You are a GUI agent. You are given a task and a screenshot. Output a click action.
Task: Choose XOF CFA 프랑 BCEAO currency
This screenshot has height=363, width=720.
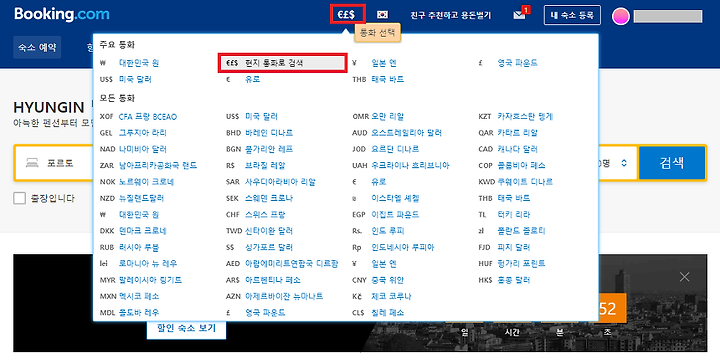tap(138, 117)
